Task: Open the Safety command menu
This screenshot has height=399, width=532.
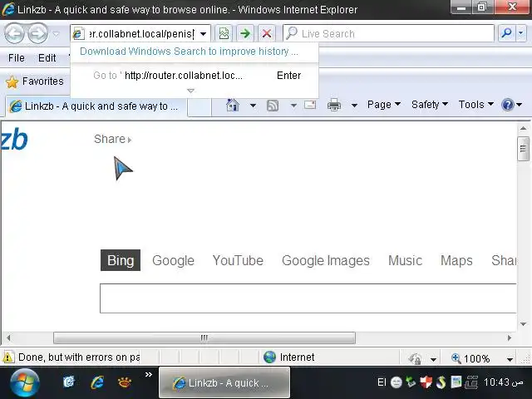Action: (x=430, y=105)
